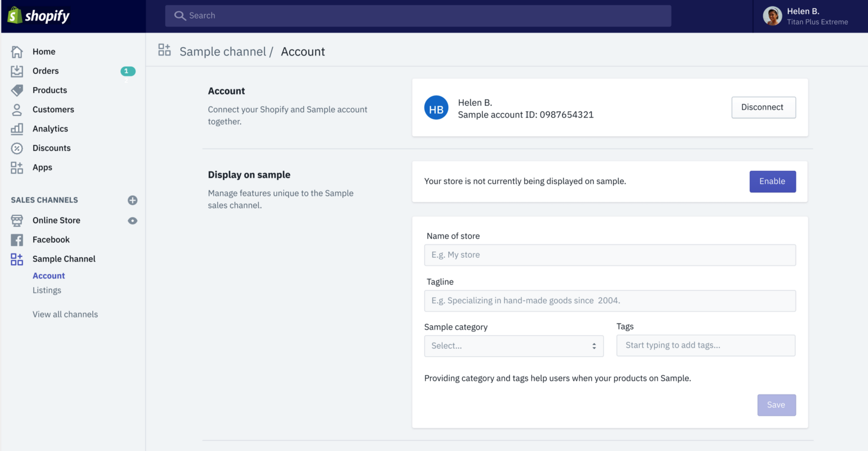The image size is (868, 451).
Task: Click the Products tag icon
Action: point(17,90)
